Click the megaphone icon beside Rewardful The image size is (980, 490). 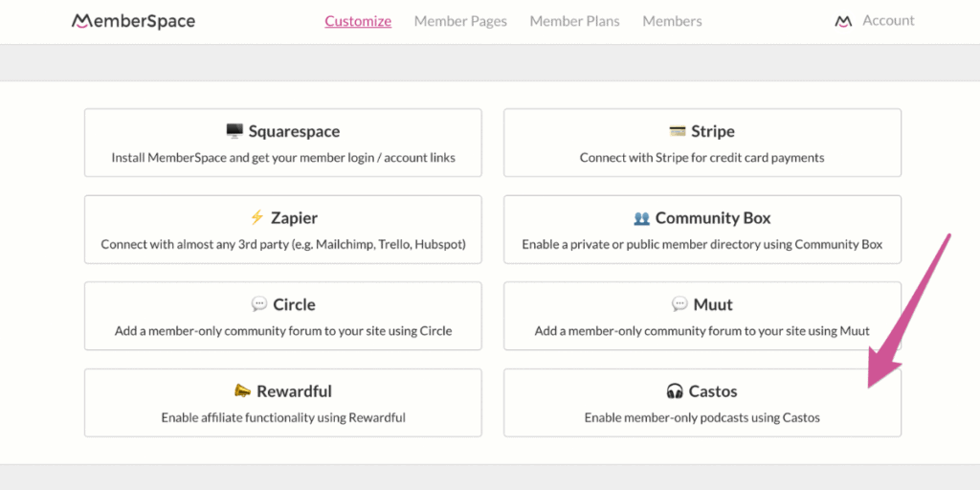click(x=242, y=391)
